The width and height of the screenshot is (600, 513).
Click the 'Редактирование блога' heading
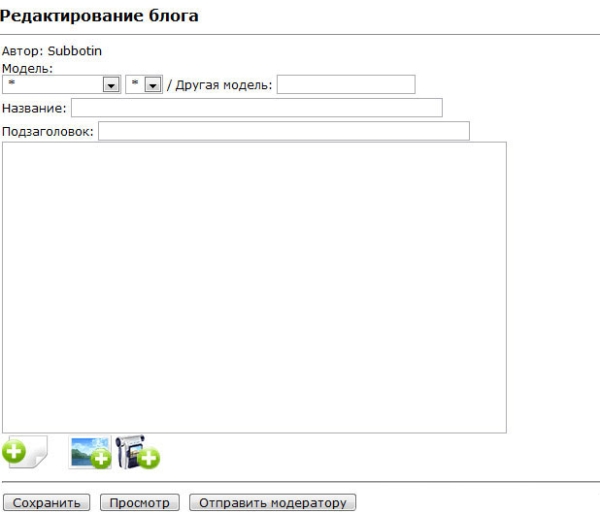pos(99,16)
